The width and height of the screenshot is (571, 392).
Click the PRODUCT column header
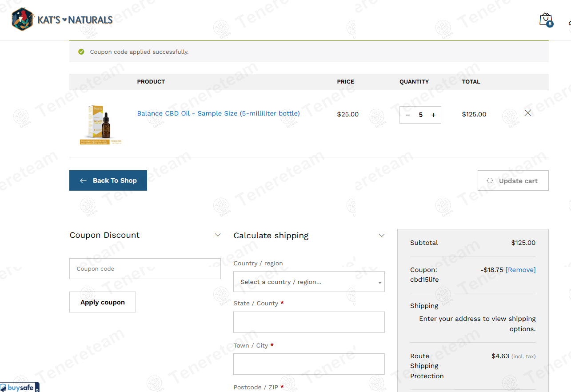[x=151, y=82]
